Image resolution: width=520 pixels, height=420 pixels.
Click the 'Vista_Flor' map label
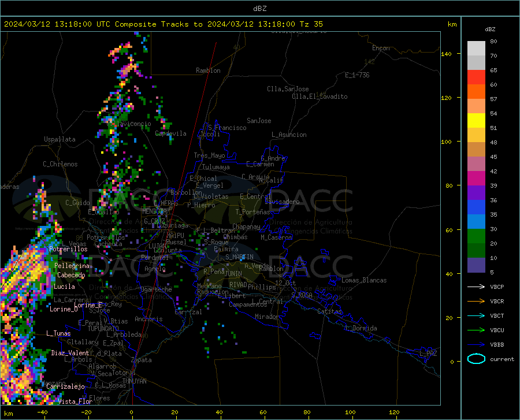coord(75,402)
